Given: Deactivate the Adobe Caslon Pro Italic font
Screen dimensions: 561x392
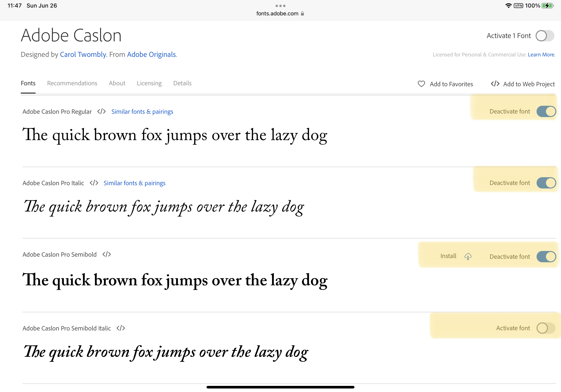Looking at the screenshot, I should tap(546, 183).
